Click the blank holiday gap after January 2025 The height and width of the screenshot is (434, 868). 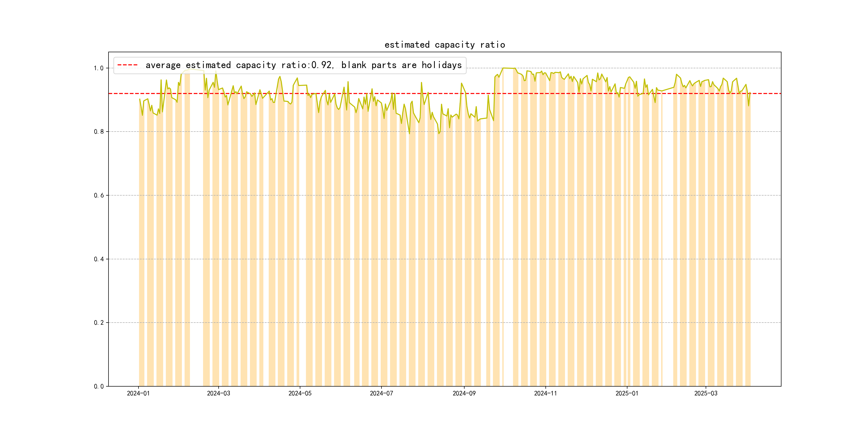[x=668, y=236]
